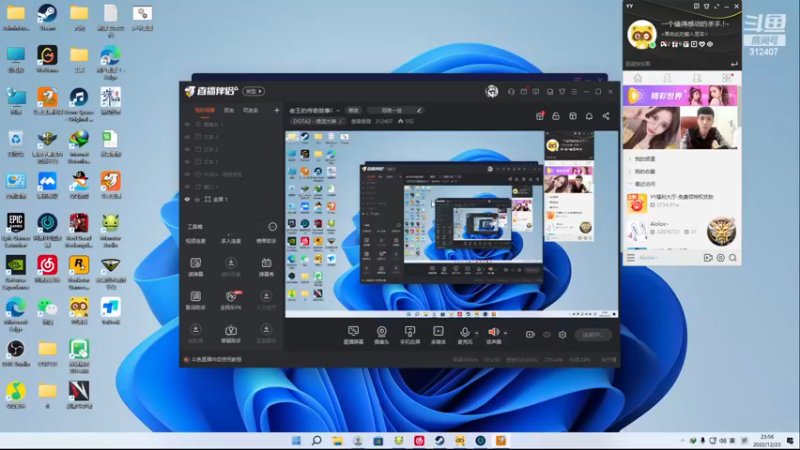The width and height of the screenshot is (800, 450).
Task: Open settings gear in bottom bar
Action: click(562, 335)
